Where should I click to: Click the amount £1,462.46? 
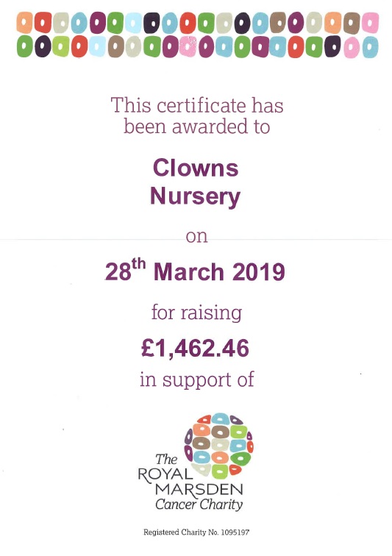pos(195,348)
